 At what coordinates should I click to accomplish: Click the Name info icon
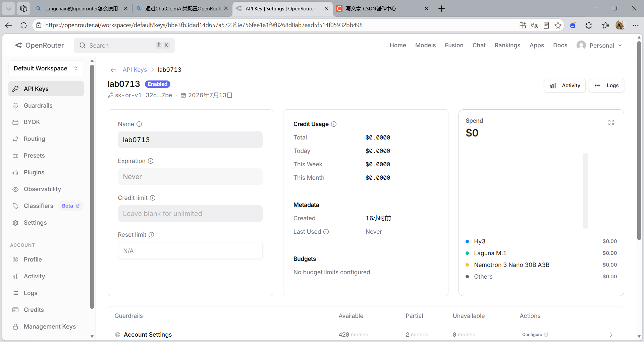(139, 124)
